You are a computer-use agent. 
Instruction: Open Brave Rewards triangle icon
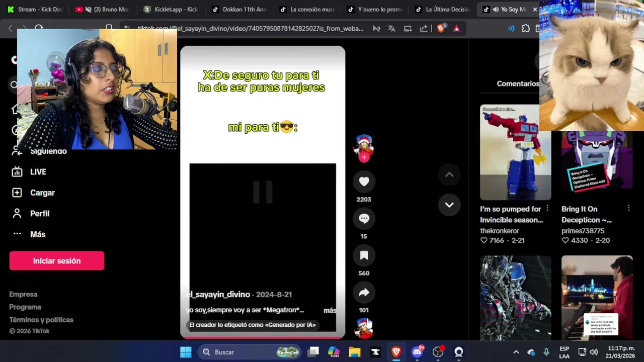456,29
